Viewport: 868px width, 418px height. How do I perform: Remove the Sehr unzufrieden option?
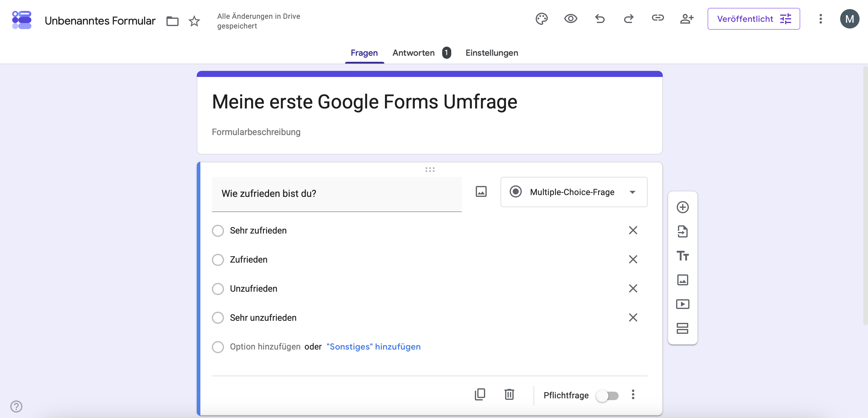[633, 317]
